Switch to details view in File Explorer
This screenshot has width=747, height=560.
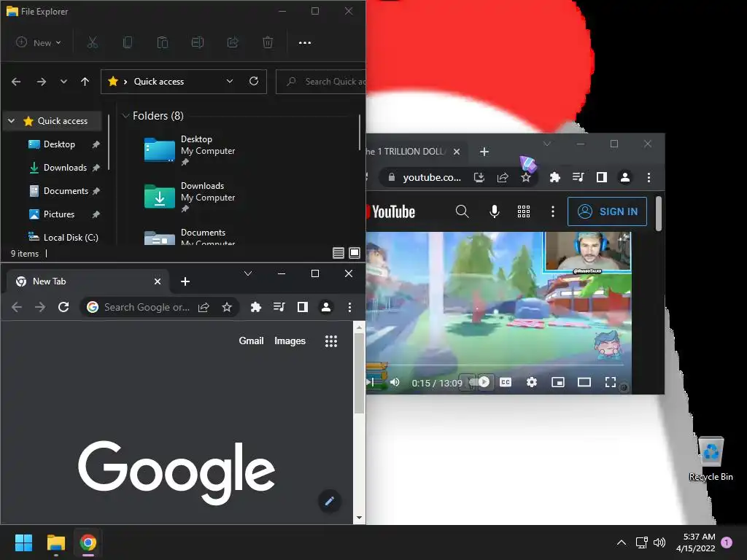(338, 253)
